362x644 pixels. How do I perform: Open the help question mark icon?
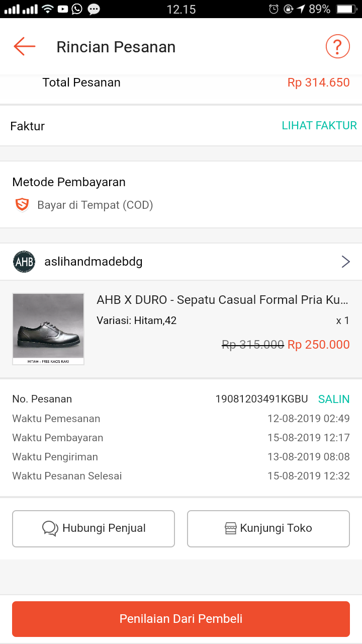(337, 47)
